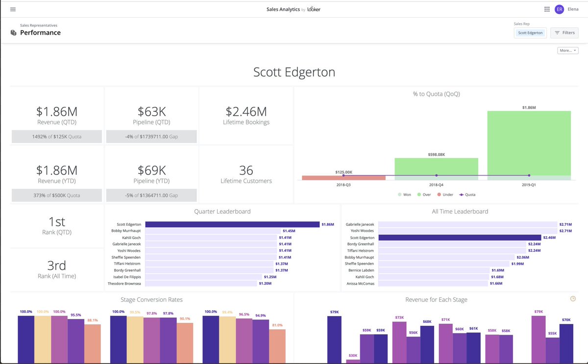Click the $1.86M Revenue (QTD) tile
This screenshot has height=364, width=588.
point(56,115)
